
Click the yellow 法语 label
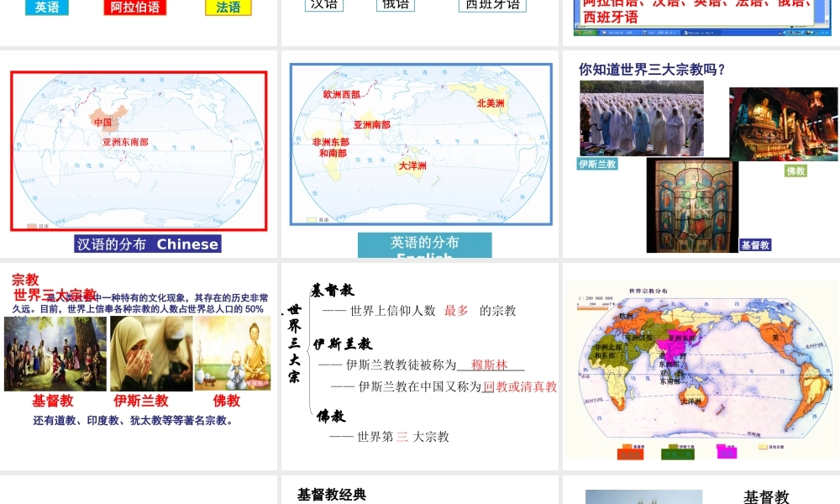point(228,7)
